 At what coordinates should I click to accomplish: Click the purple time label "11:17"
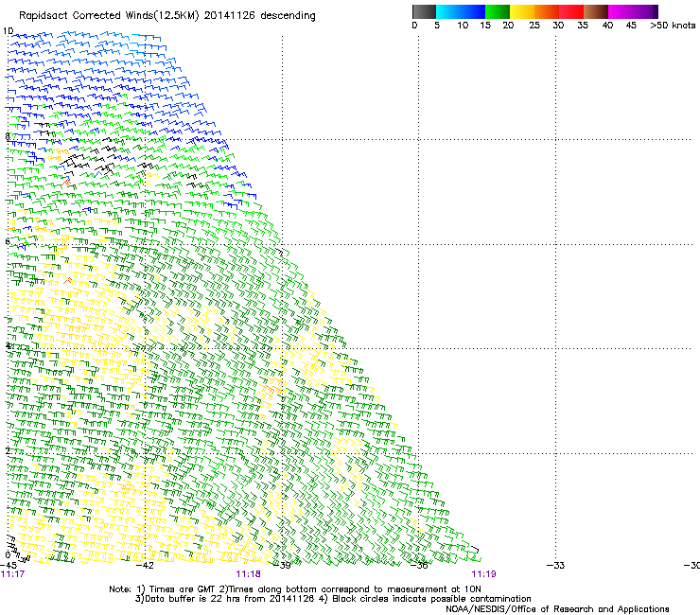click(12, 574)
